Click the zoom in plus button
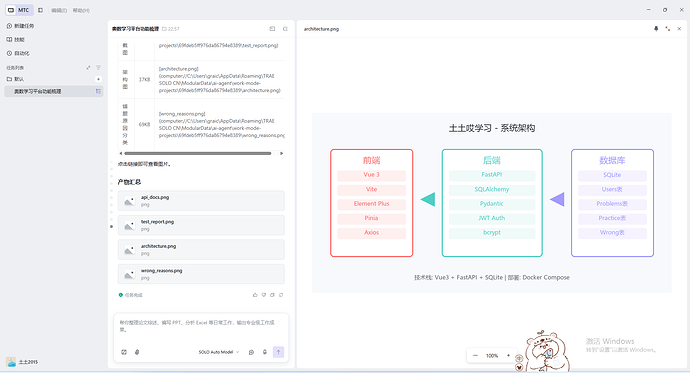Screen dimensions: 690x373 pyautogui.click(x=508, y=356)
